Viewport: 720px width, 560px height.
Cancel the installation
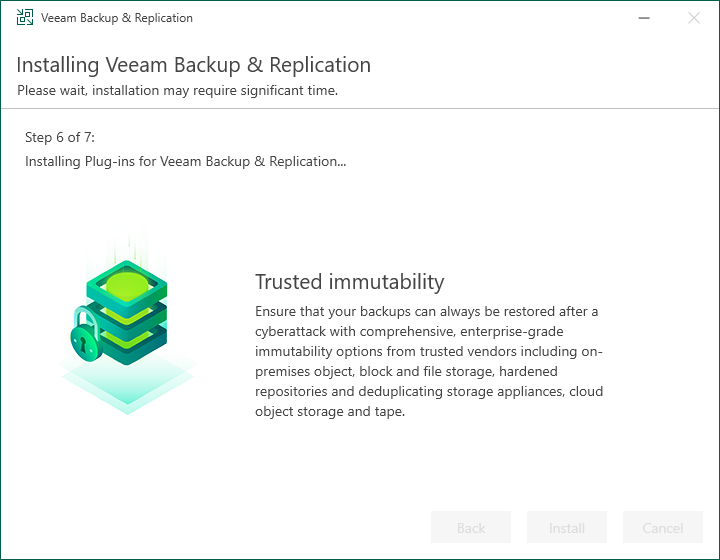click(663, 528)
